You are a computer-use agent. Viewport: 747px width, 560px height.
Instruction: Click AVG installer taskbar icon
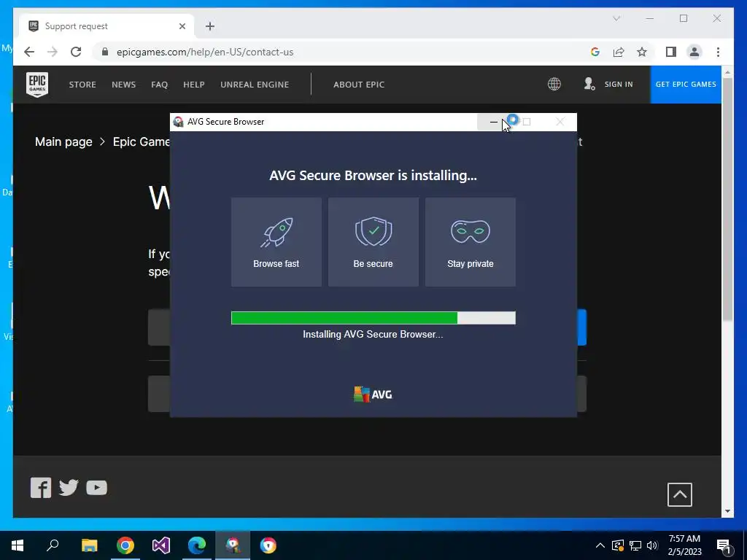(233, 545)
